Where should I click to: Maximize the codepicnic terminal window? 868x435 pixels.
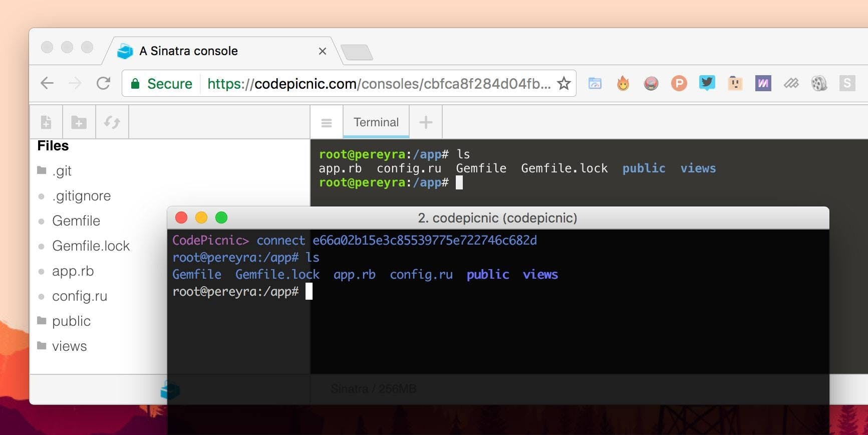[x=221, y=217]
